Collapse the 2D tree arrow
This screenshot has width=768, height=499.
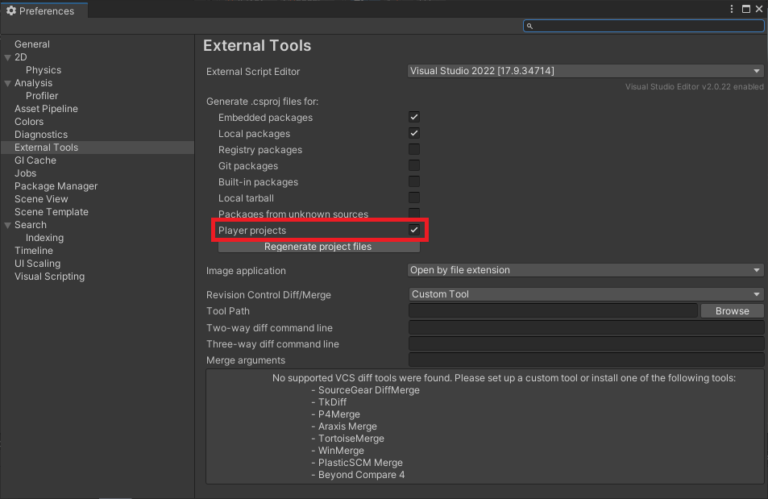pyautogui.click(x=8, y=58)
